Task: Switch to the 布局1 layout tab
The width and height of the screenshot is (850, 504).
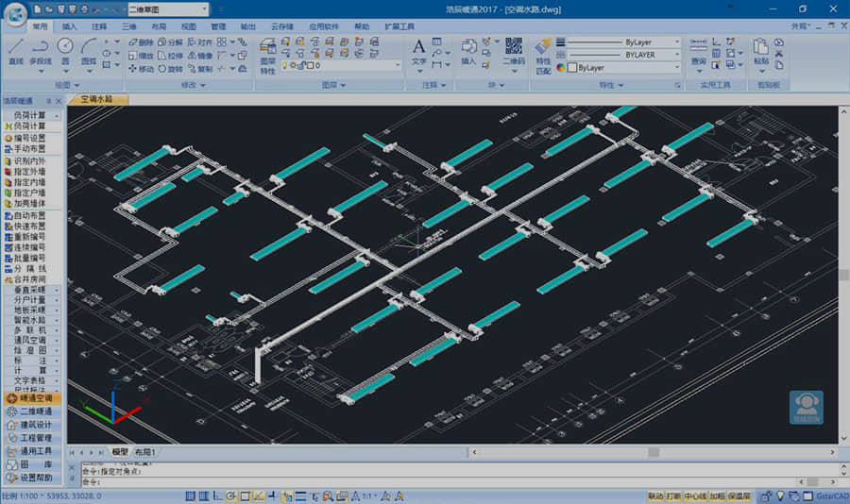Action: [145, 453]
